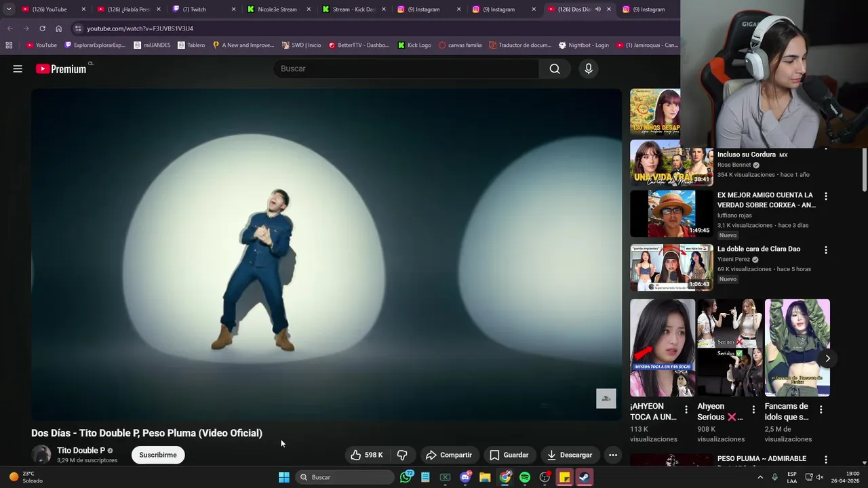Click the Compartir share button
Screen dimensions: 868x488
(448, 455)
